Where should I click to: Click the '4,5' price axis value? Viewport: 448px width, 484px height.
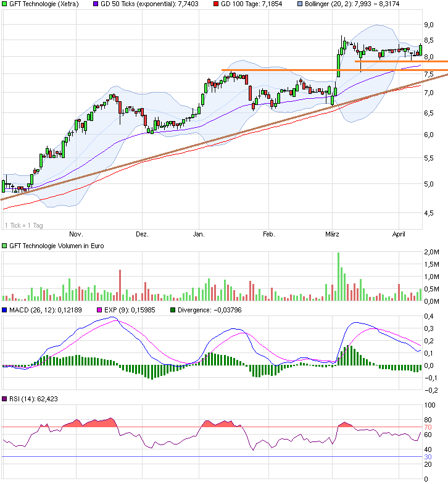point(429,213)
